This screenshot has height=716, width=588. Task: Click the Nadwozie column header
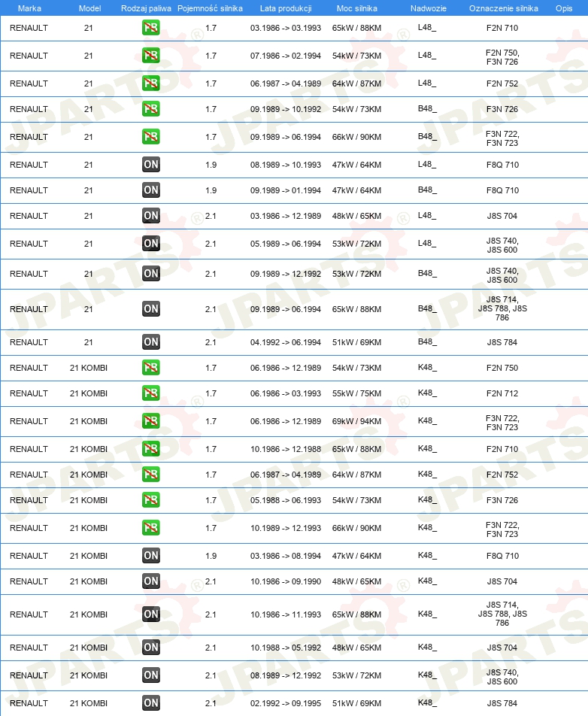(429, 8)
